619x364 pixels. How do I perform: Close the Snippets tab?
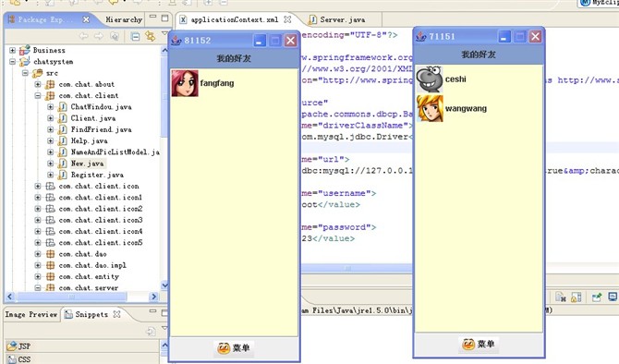[116, 314]
